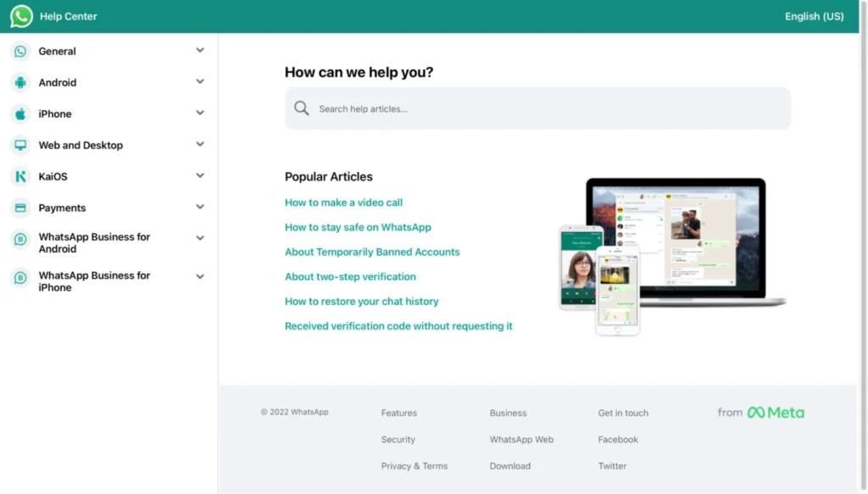Screen dimensions: 868x494
Task: Select the KaiOS sidebar label
Action: 53,176
